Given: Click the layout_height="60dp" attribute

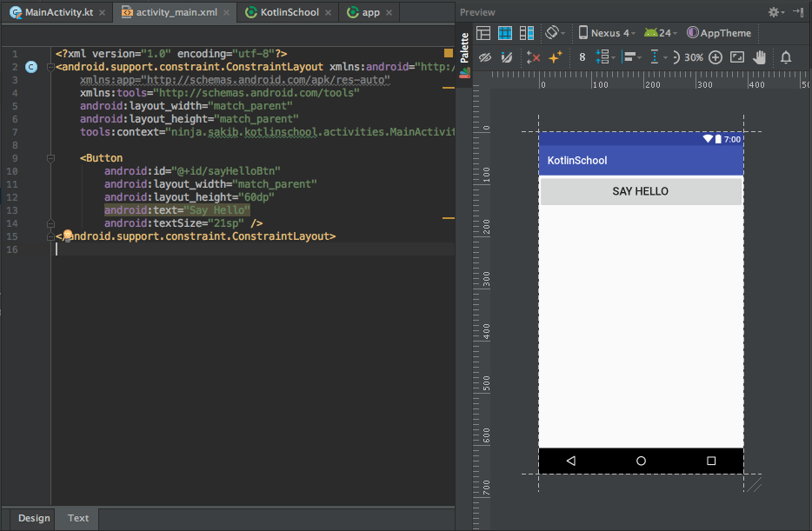Looking at the screenshot, I should click(x=189, y=197).
